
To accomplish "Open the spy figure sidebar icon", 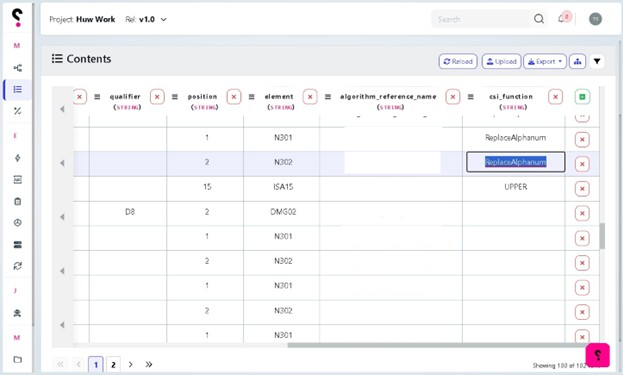I will 17,313.
